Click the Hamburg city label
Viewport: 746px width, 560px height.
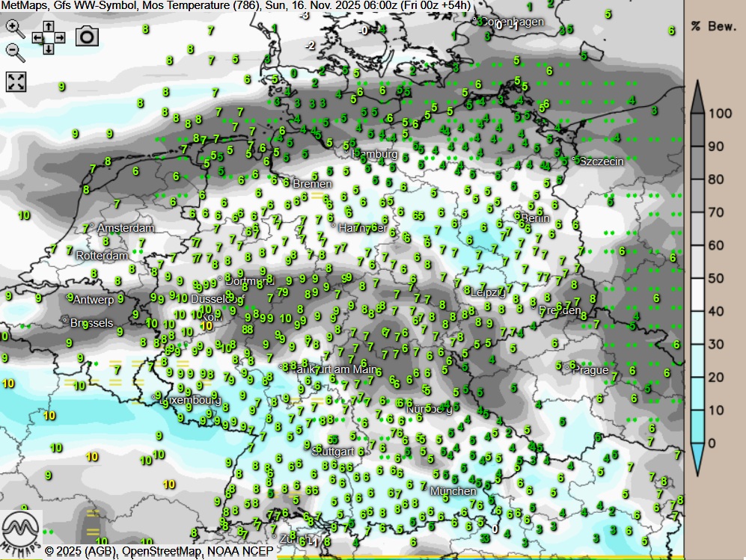pyautogui.click(x=375, y=154)
